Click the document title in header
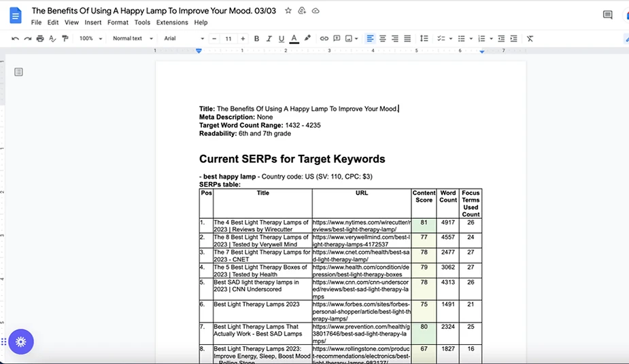This screenshot has height=364, width=629. click(154, 11)
